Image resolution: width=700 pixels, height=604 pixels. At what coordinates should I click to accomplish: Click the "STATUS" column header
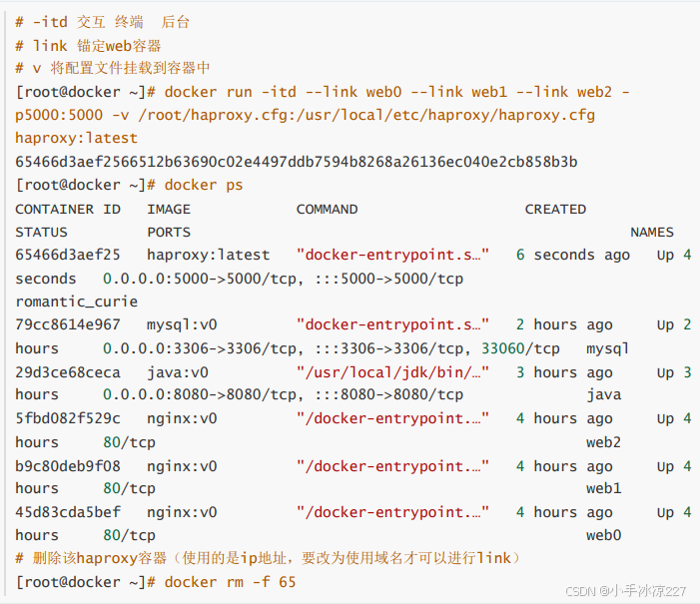pos(41,233)
